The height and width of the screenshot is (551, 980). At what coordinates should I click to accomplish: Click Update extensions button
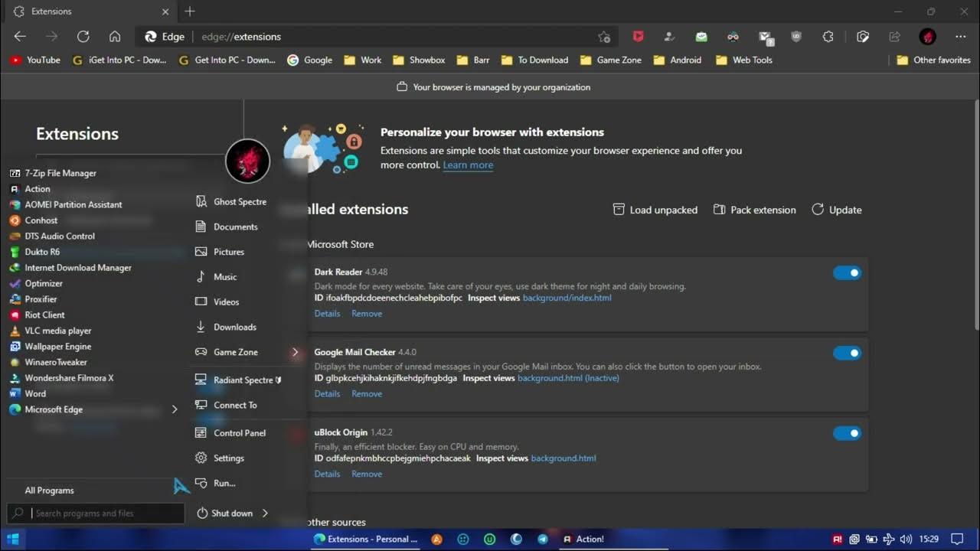[x=837, y=210]
